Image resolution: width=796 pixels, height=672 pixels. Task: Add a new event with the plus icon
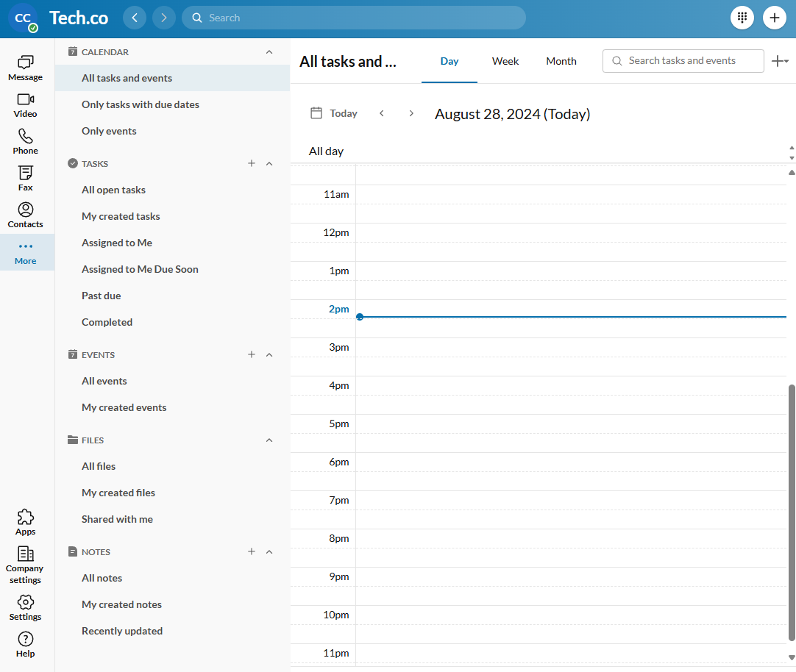(252, 354)
